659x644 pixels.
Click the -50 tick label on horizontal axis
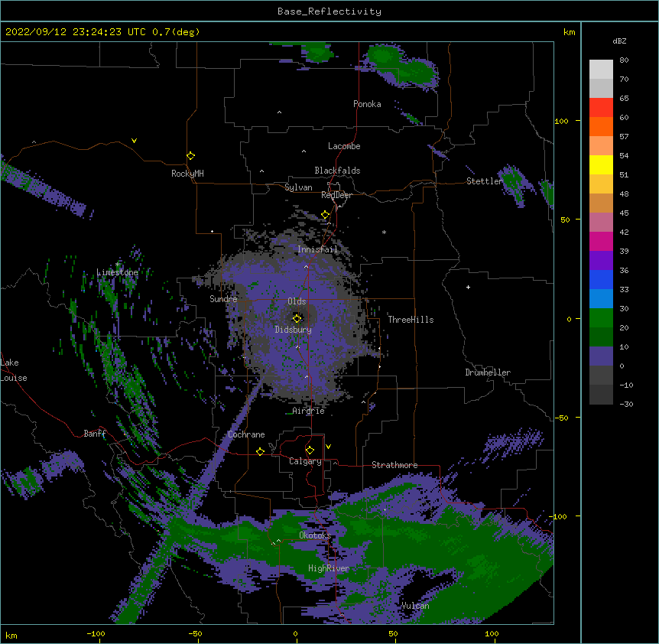195,633
